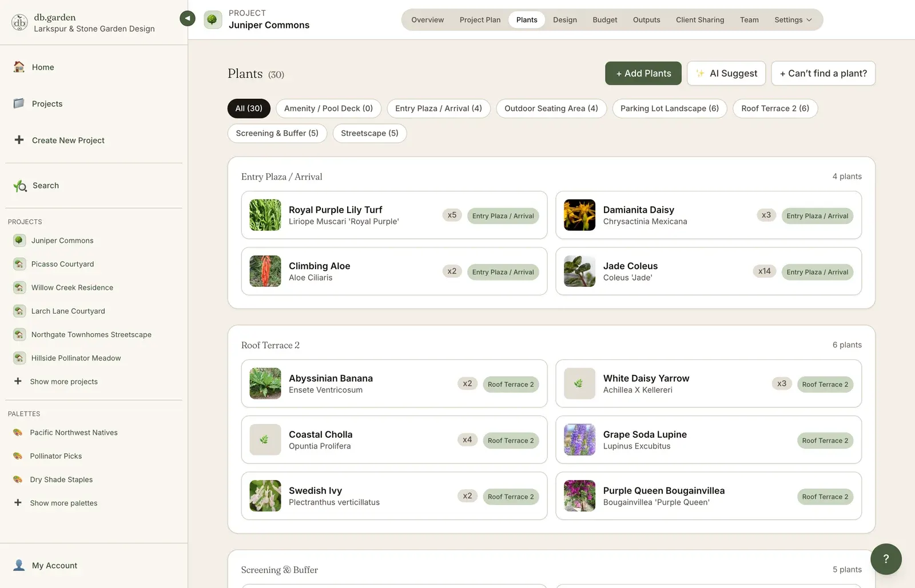Open Willow Creek Residence project link

tap(72, 287)
